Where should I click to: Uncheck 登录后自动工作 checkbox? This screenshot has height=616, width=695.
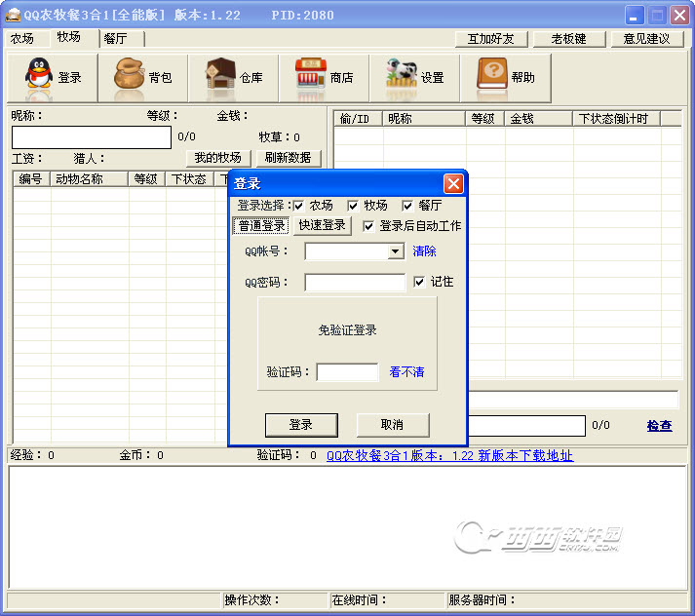coord(368,226)
